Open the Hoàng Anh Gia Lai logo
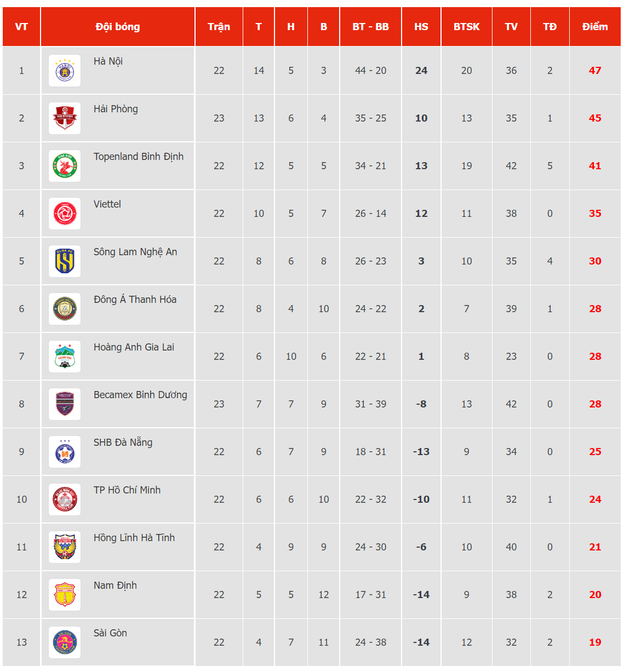Screen dimensions: 624x672 [65, 357]
